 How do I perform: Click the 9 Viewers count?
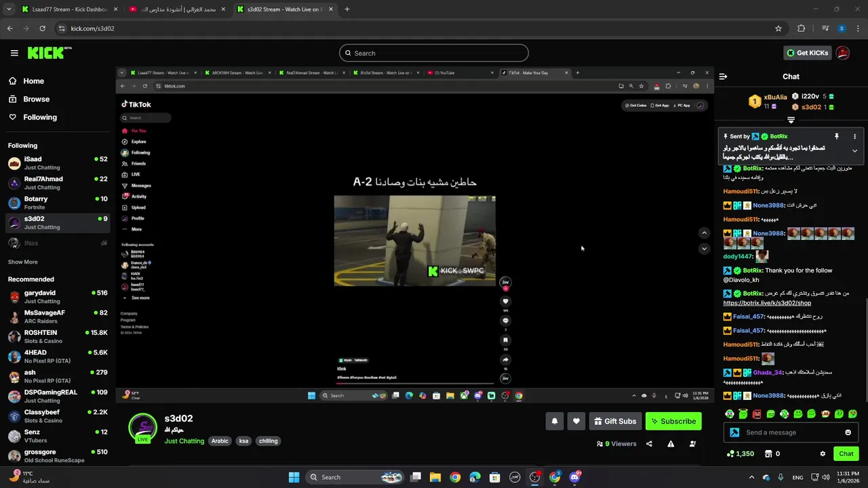[x=616, y=444]
